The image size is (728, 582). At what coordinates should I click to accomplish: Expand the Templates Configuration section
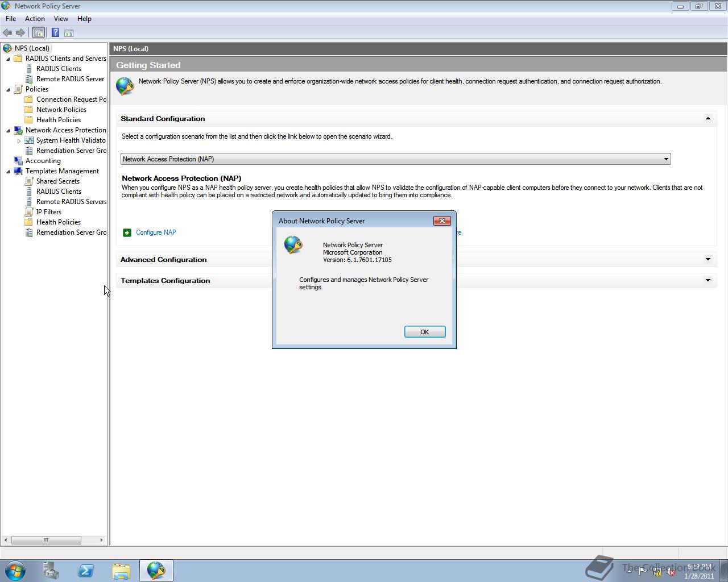(708, 280)
